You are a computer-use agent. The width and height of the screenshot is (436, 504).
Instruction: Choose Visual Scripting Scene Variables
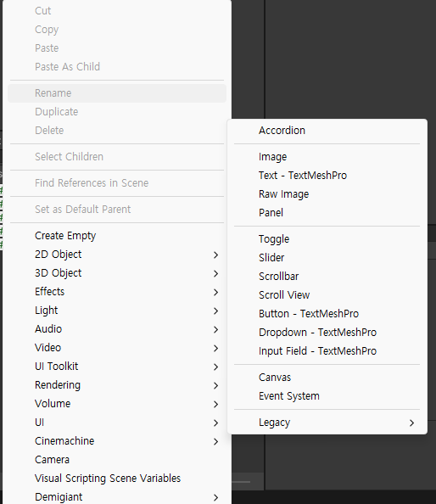(x=117, y=478)
